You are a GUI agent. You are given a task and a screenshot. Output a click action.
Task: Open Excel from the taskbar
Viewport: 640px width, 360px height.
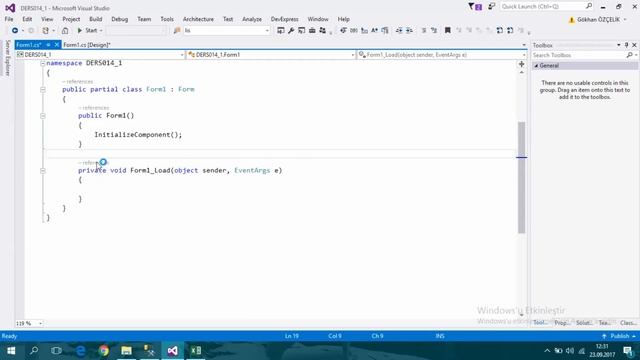click(196, 351)
